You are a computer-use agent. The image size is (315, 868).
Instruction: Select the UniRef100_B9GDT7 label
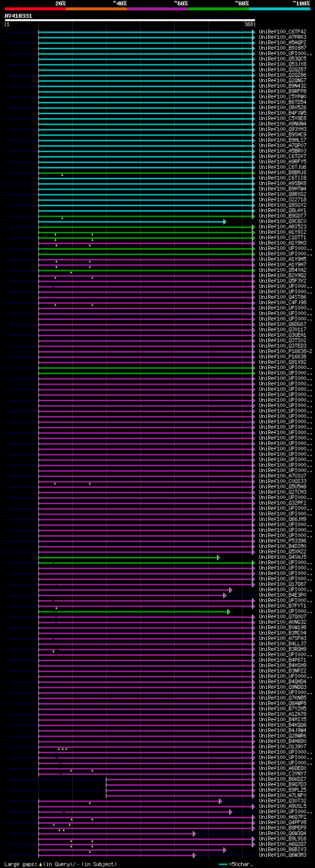point(283,216)
